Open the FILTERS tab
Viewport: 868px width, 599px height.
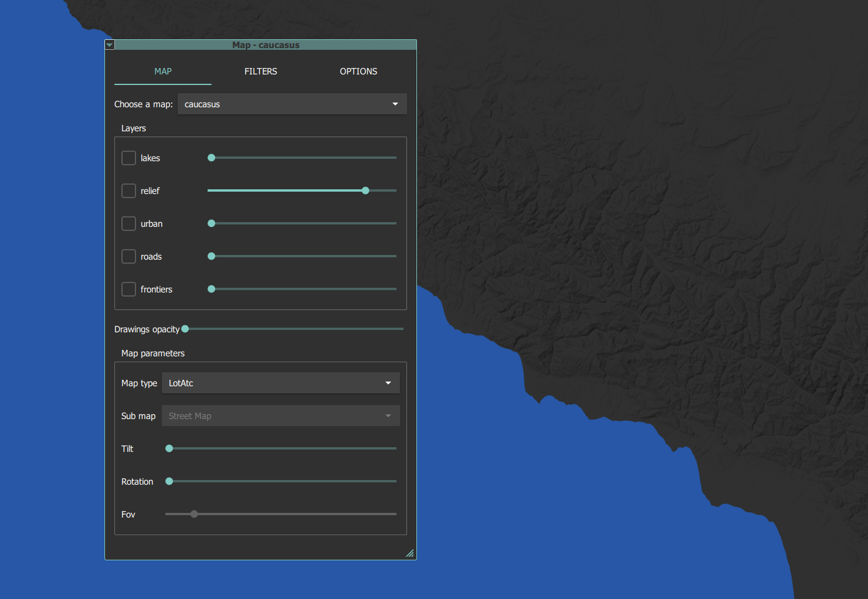261,72
